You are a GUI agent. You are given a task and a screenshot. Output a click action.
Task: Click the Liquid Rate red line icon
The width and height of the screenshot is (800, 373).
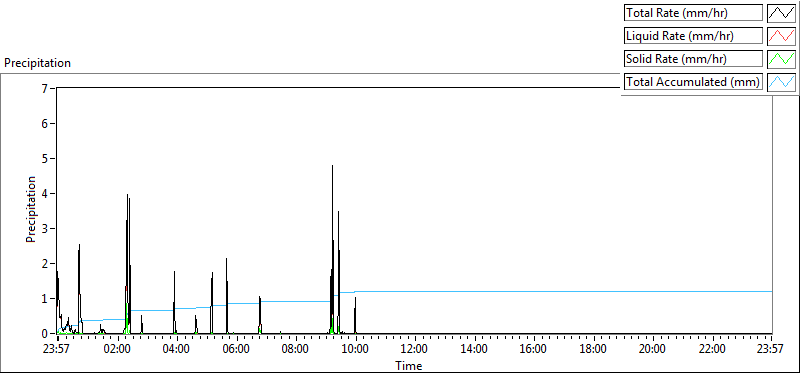[782, 36]
